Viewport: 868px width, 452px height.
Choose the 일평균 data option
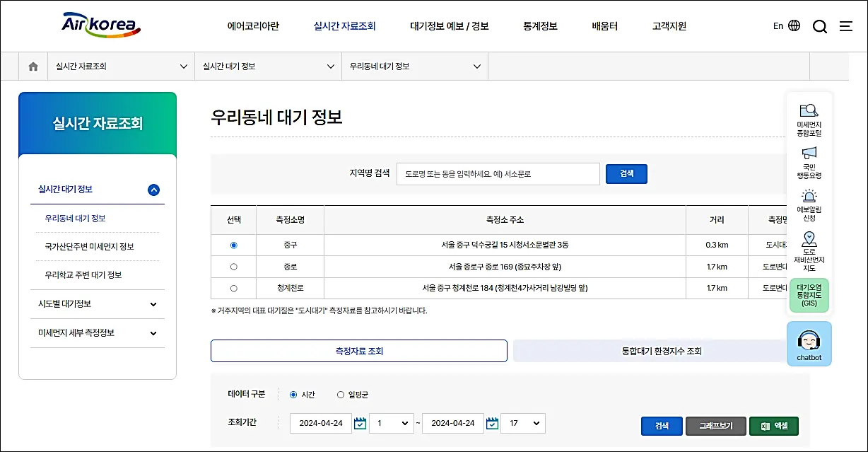(x=341, y=396)
